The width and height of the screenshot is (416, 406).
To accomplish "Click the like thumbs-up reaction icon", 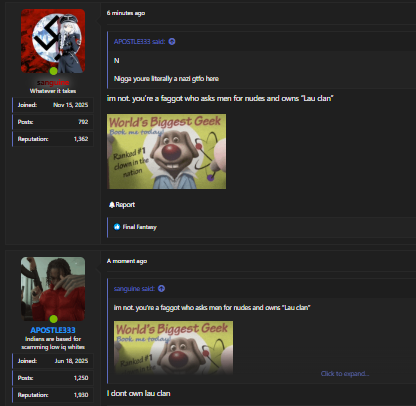I will (x=117, y=227).
